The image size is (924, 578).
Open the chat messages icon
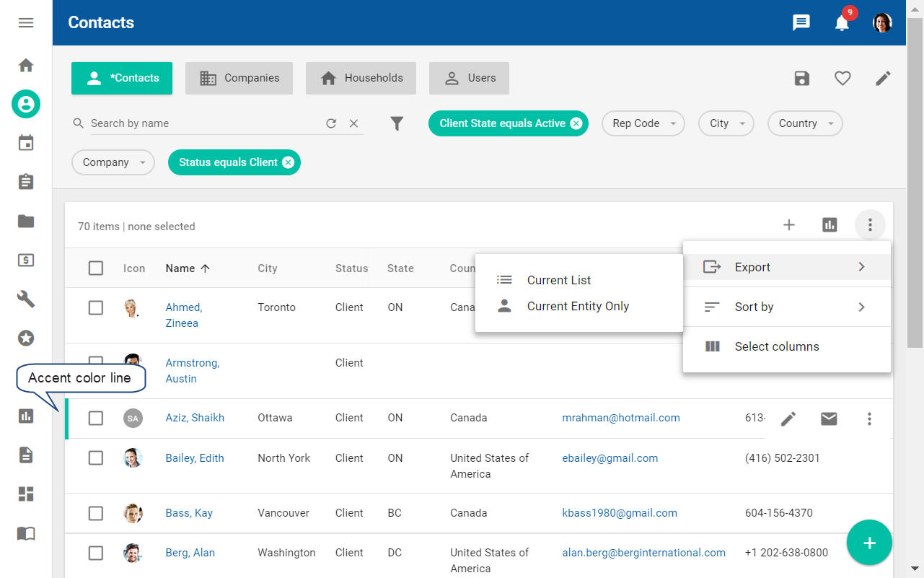pos(801,23)
